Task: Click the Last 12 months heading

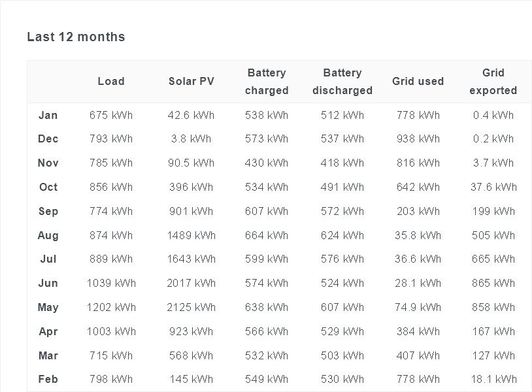Action: tap(76, 37)
